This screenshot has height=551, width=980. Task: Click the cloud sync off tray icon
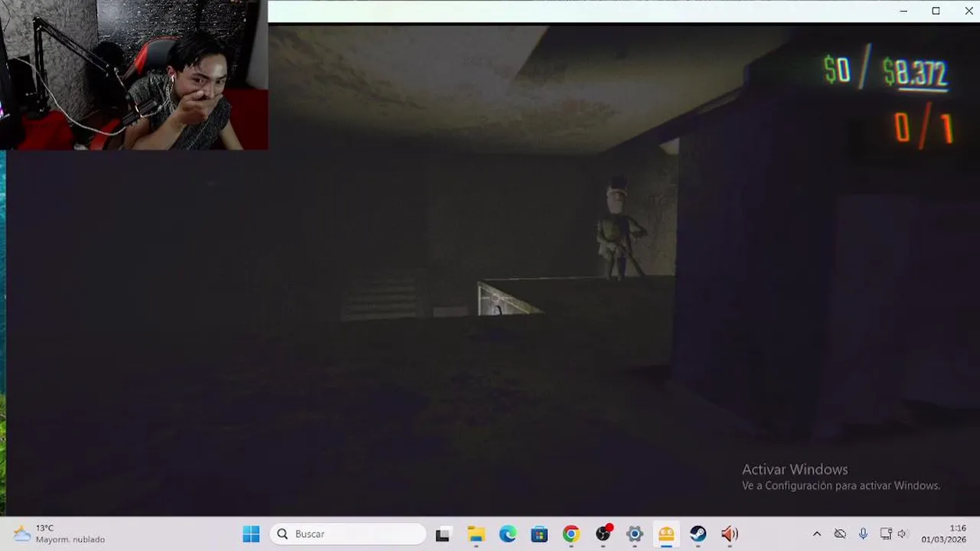tap(840, 534)
